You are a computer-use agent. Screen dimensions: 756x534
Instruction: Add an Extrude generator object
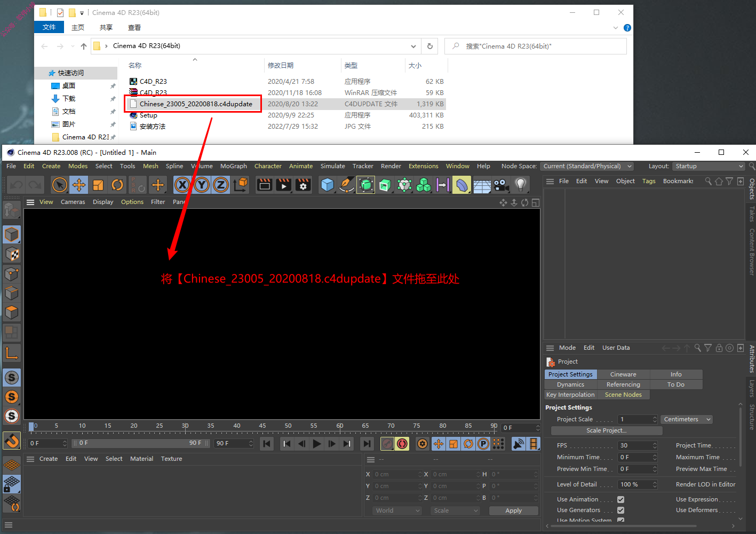click(x=385, y=185)
